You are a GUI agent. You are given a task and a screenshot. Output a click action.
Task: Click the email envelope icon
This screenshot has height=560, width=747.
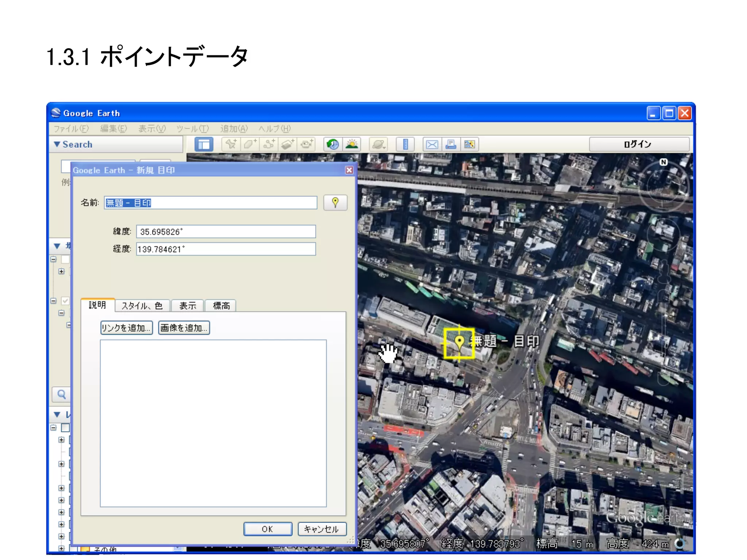click(x=432, y=144)
